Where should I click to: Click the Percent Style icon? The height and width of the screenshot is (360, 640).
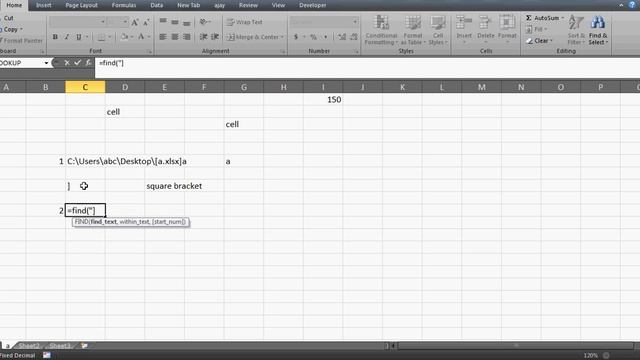pyautogui.click(x=313, y=37)
